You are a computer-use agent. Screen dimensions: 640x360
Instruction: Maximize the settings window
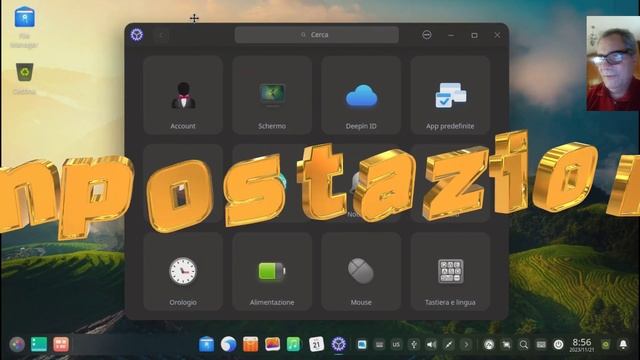click(x=474, y=36)
